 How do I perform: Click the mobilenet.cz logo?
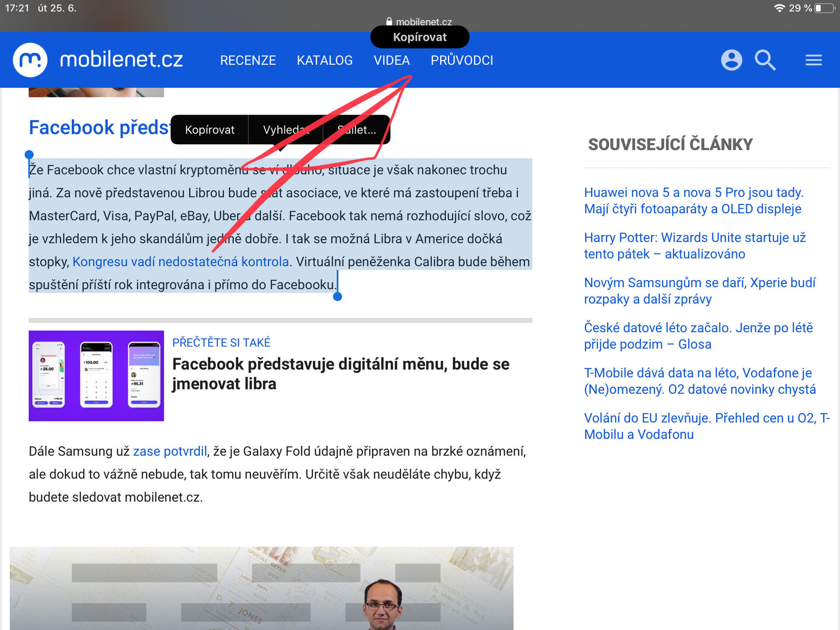[98, 60]
